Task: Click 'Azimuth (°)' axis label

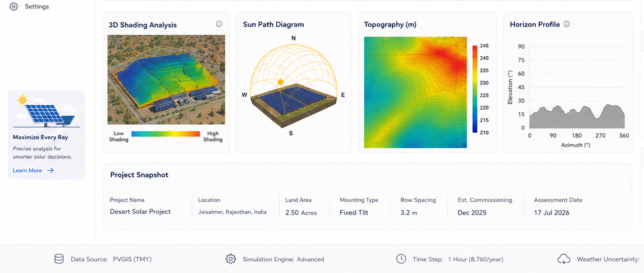Action: [x=575, y=145]
